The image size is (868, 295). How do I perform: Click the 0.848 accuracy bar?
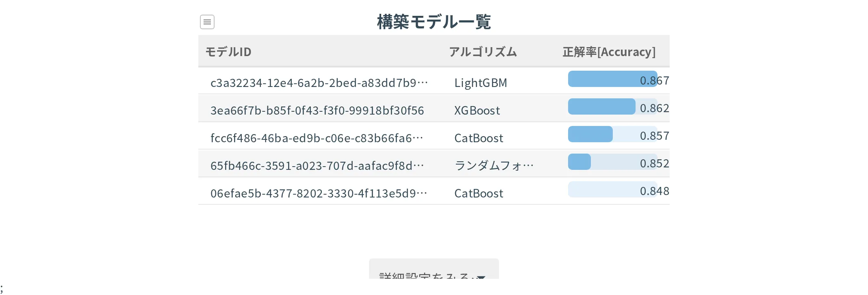(613, 189)
